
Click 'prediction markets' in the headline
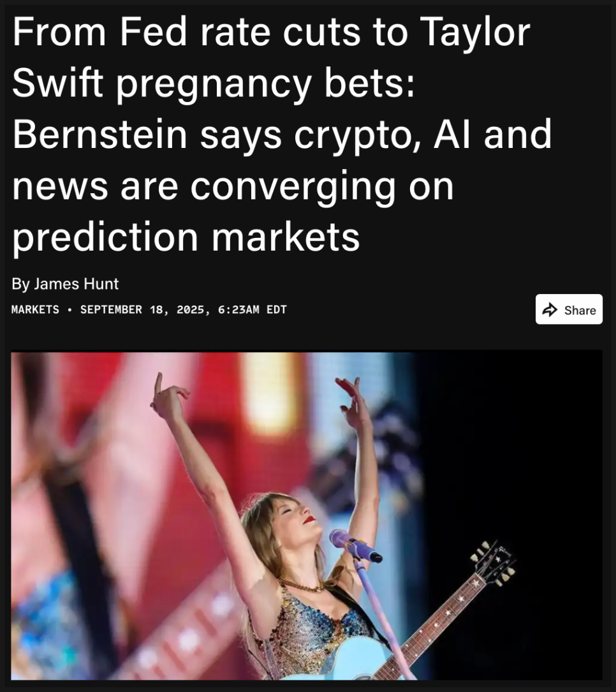tap(186, 237)
